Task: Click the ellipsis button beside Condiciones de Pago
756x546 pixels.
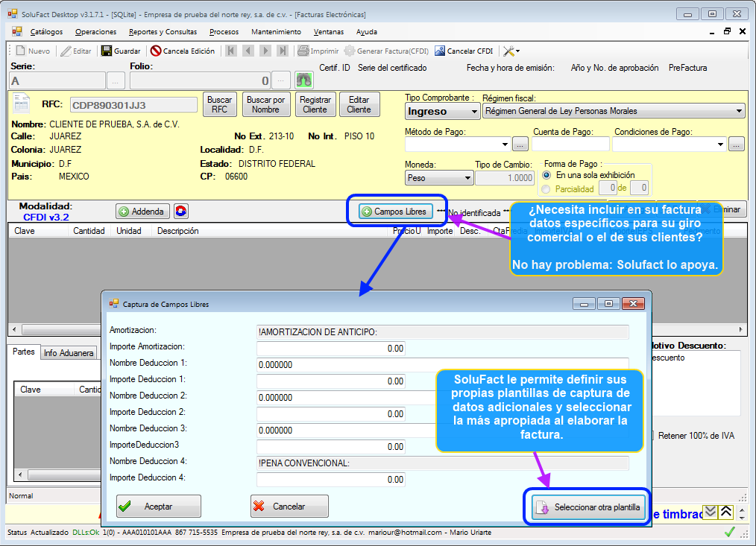Action: point(736,144)
